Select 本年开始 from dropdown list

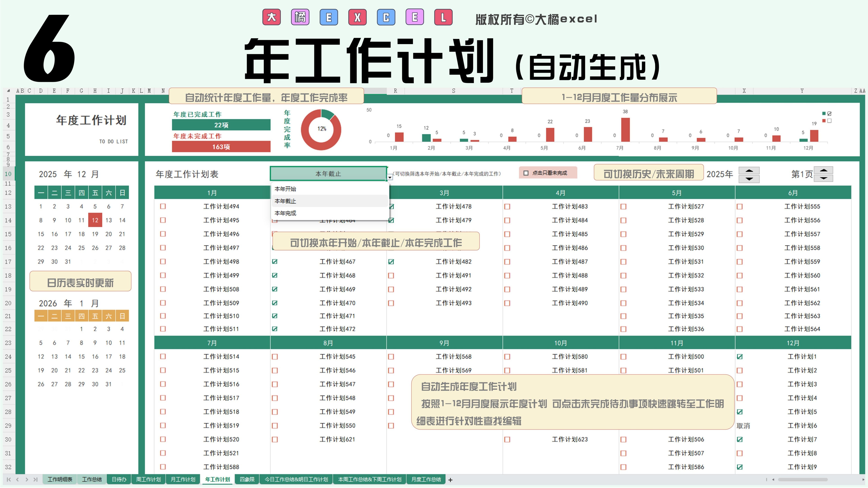(x=285, y=189)
